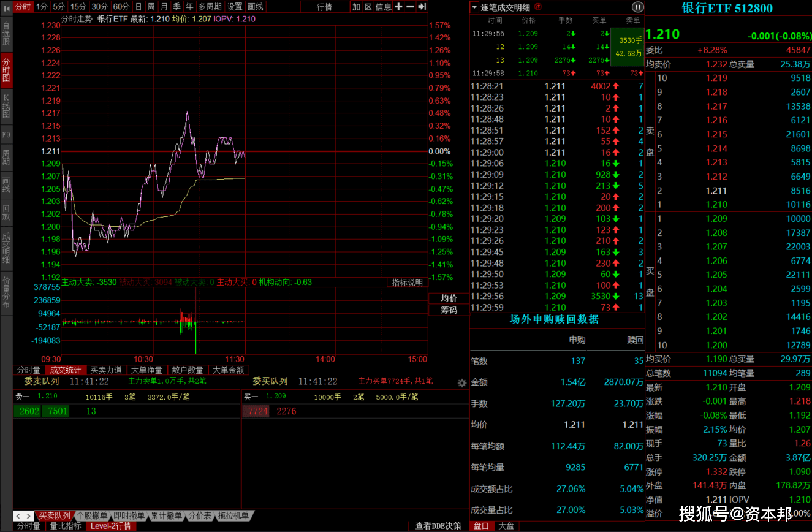
Task: Switch to the 日 daily period
Action: [x=138, y=6]
